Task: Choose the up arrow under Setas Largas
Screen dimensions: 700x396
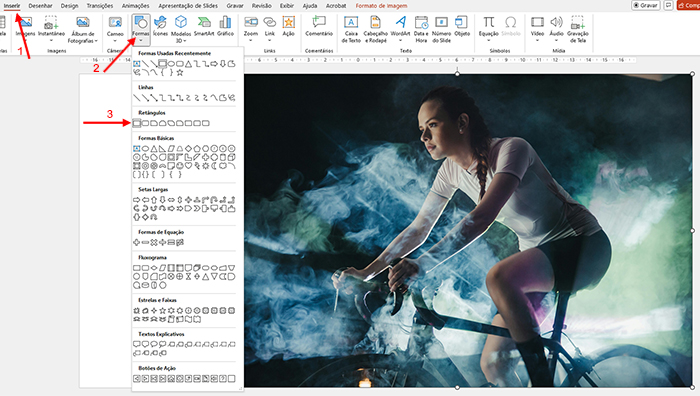Action: (154, 200)
